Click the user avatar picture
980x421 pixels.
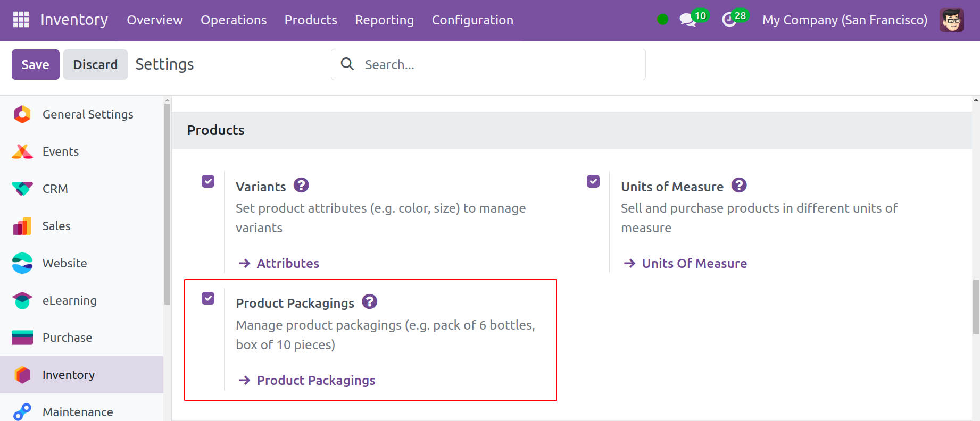click(951, 20)
